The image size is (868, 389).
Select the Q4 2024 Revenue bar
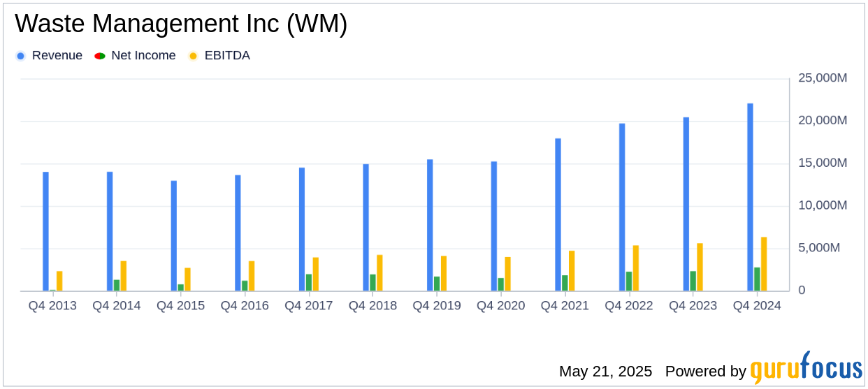coord(751,198)
